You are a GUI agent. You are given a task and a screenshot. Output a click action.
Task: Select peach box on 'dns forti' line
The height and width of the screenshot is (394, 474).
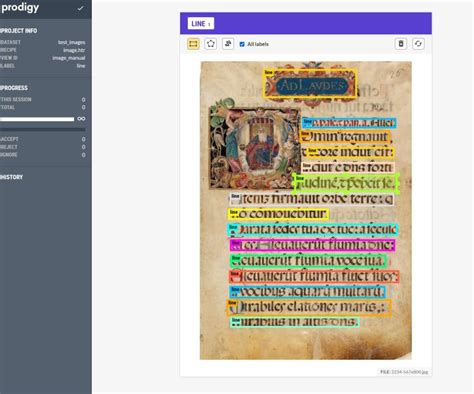pos(348,167)
